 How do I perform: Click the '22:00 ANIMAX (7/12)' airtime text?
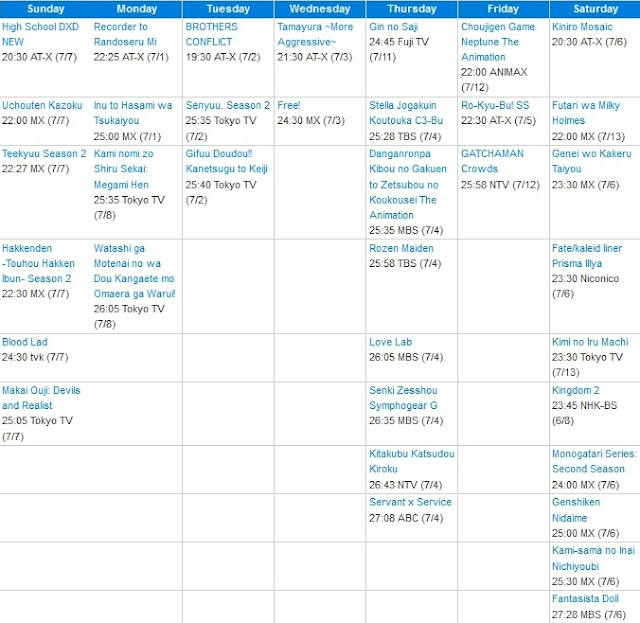494,80
